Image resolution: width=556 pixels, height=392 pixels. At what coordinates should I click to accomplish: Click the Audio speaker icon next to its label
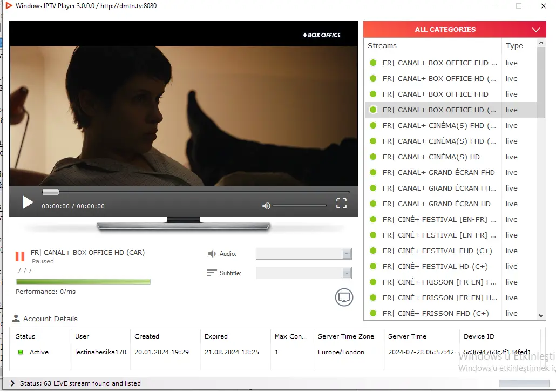click(212, 254)
